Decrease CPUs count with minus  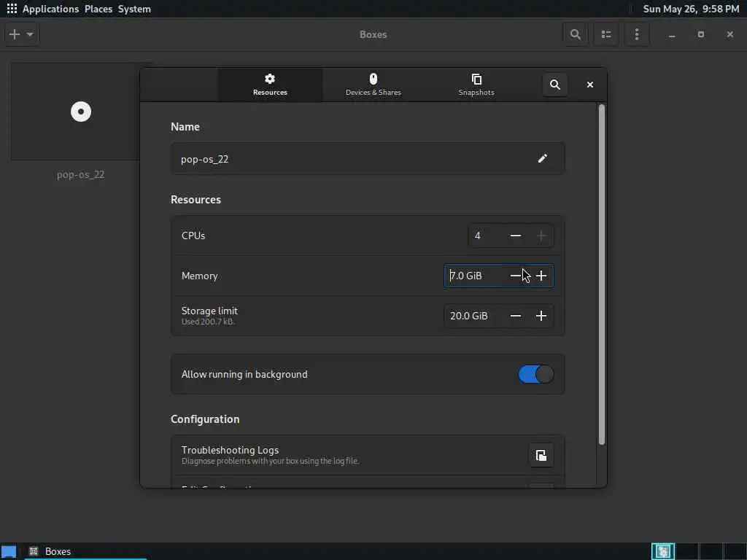pos(516,236)
